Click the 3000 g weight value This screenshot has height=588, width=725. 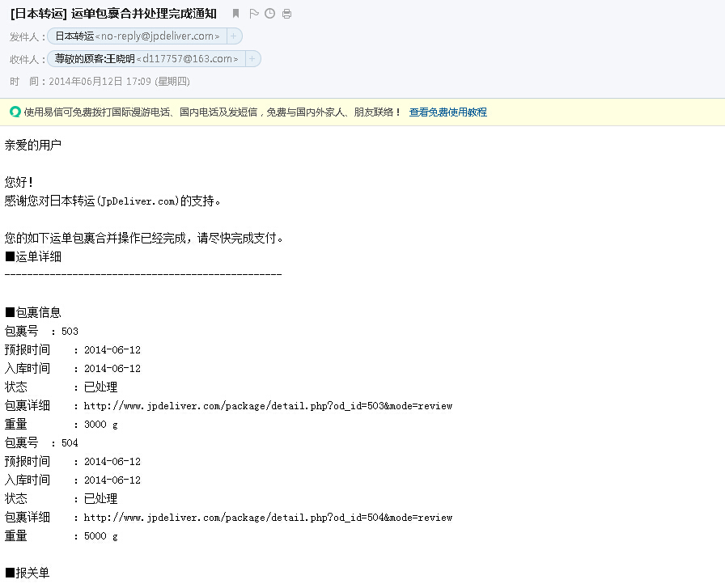(x=100, y=425)
